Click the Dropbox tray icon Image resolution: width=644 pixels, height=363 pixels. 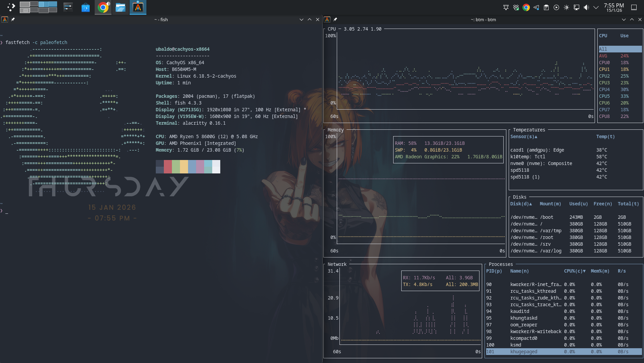coord(516,7)
